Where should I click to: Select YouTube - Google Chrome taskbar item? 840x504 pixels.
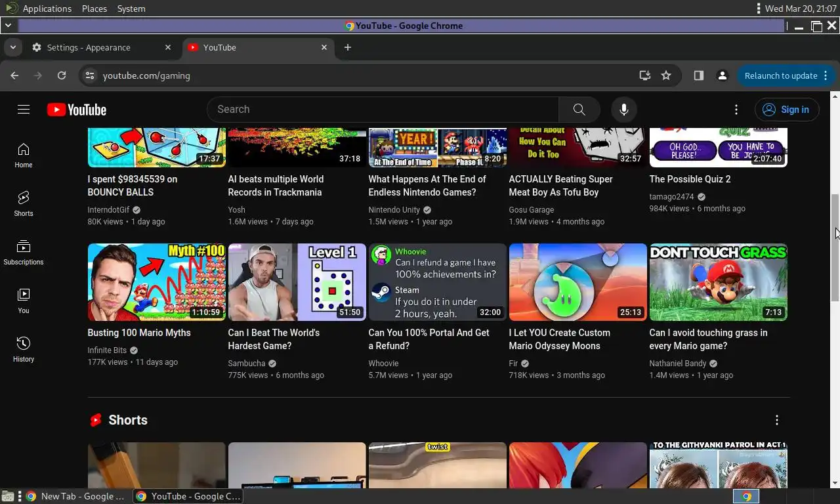click(x=189, y=496)
